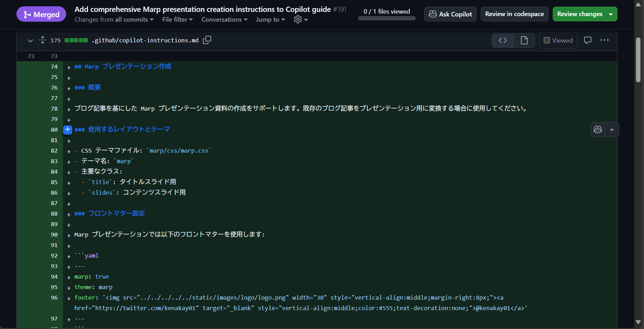
Task: Open the diff view settings gear
Action: pos(298,20)
